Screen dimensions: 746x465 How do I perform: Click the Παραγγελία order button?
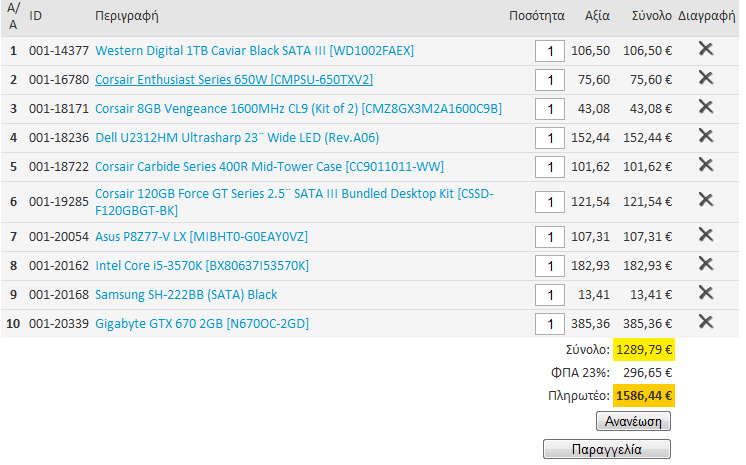point(607,449)
